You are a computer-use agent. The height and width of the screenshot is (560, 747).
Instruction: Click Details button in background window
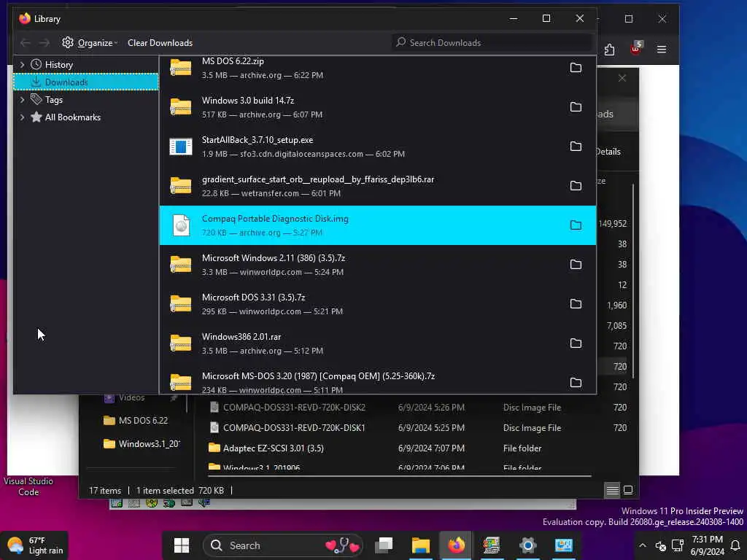click(608, 152)
